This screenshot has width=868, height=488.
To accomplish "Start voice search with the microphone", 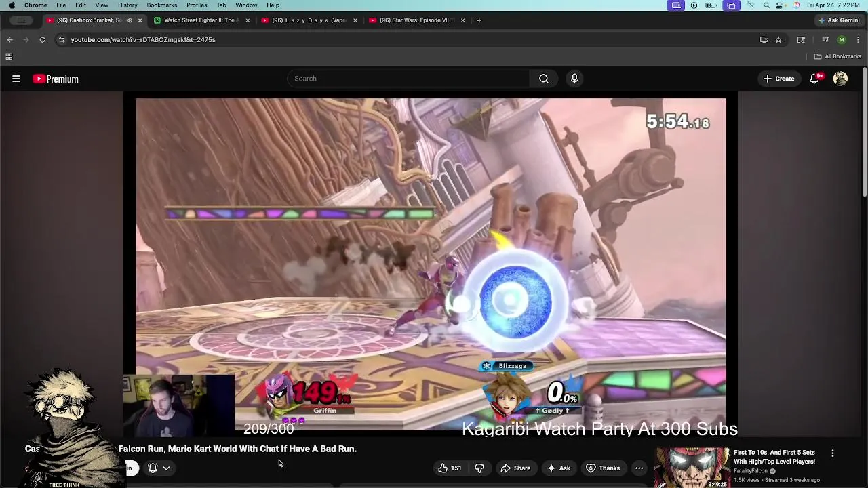I will click(574, 79).
